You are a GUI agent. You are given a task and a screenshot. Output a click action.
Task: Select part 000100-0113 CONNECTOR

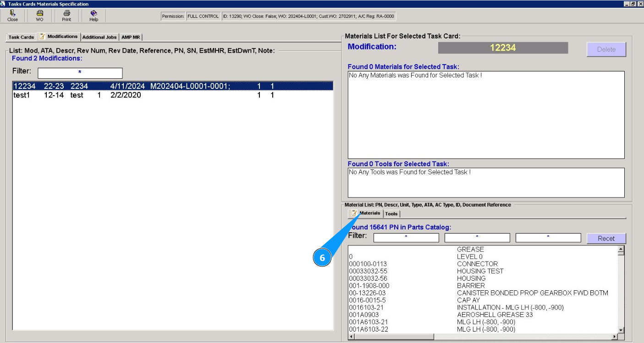click(x=483, y=264)
